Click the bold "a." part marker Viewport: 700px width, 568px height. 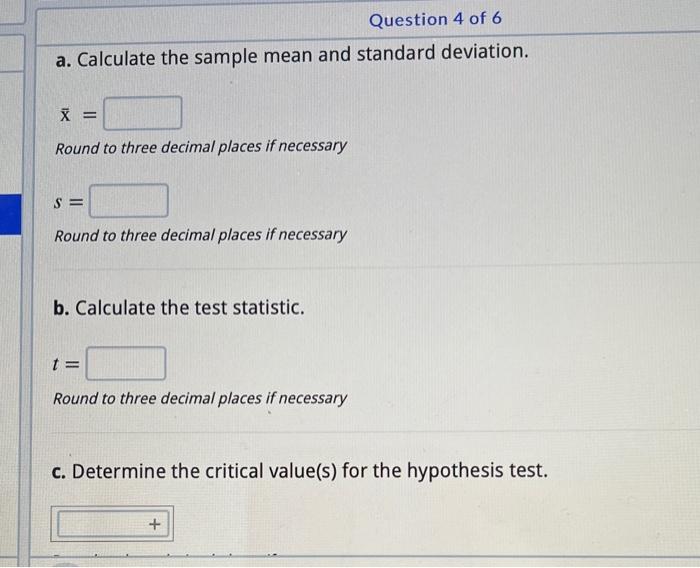(x=63, y=59)
